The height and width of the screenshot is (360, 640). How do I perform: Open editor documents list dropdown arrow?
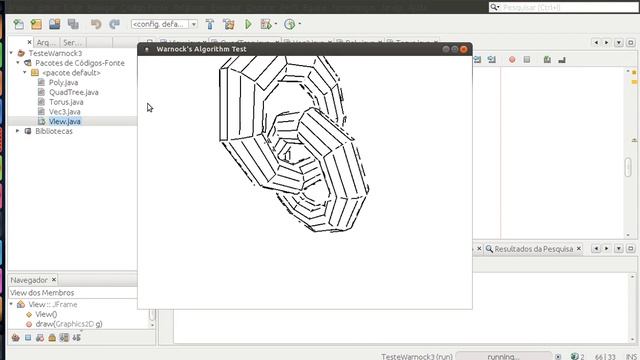point(619,42)
